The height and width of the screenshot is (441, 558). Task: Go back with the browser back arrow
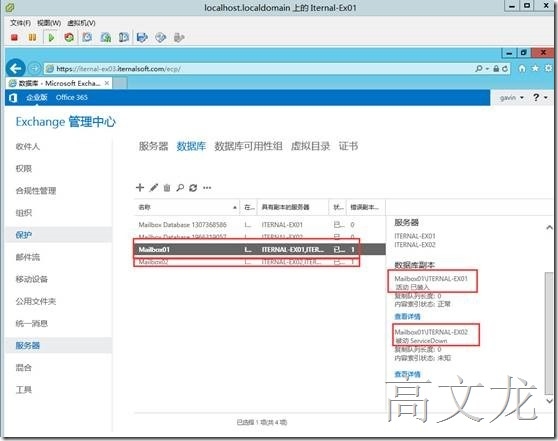pyautogui.click(x=16, y=68)
